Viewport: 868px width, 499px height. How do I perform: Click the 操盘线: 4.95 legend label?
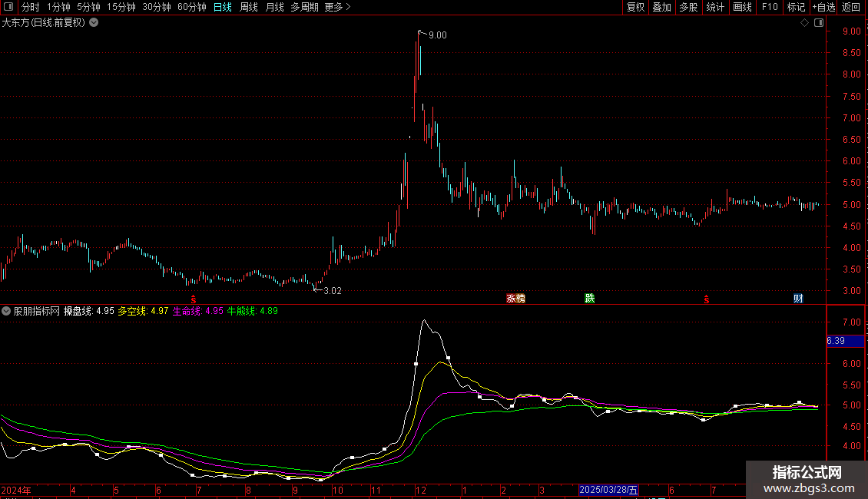(x=88, y=312)
